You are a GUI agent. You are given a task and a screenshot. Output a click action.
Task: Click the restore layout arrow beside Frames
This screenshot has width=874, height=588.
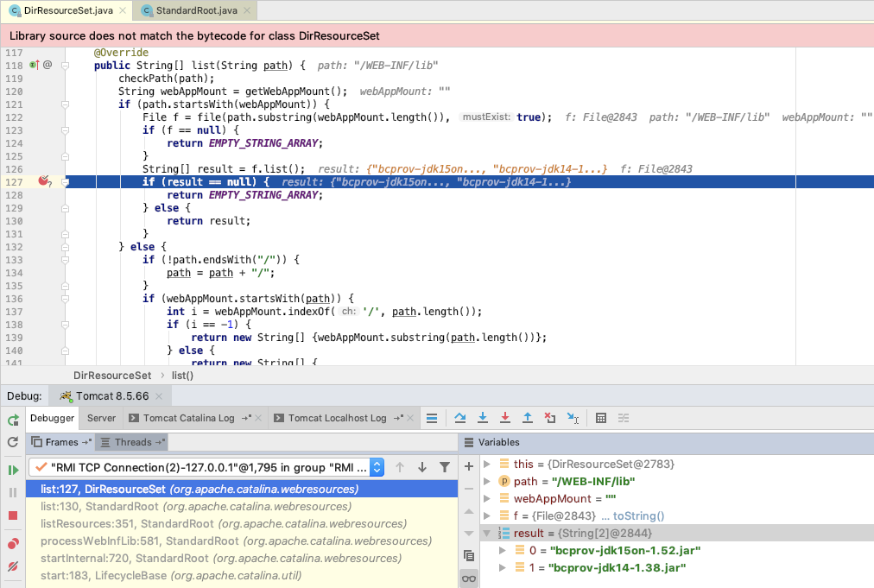pyautogui.click(x=86, y=442)
